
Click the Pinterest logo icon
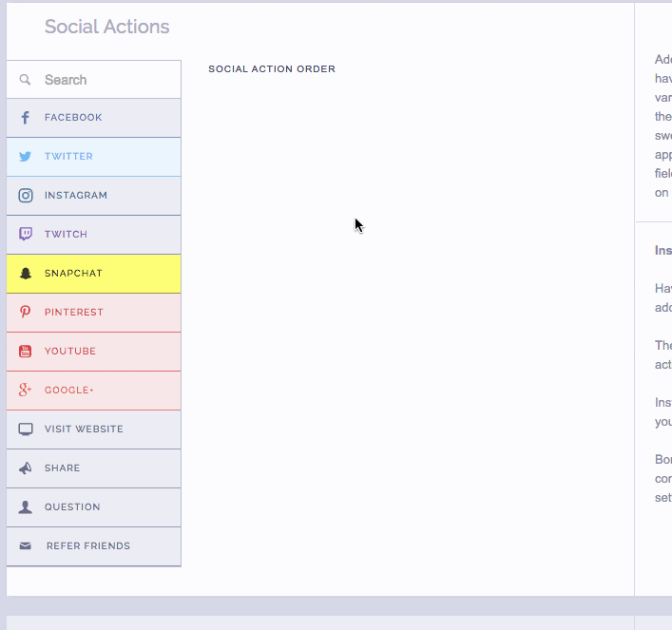(26, 312)
